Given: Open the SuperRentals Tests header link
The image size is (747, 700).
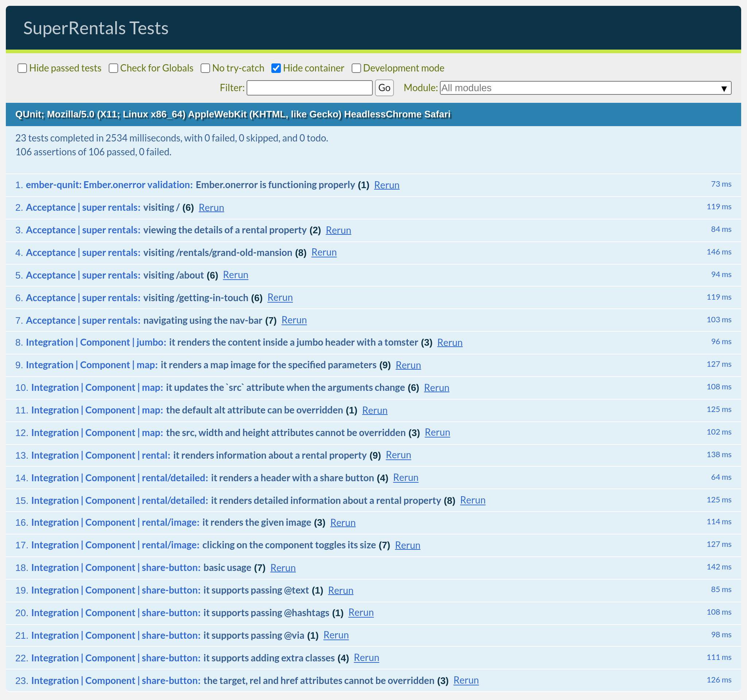Looking at the screenshot, I should click(x=96, y=28).
